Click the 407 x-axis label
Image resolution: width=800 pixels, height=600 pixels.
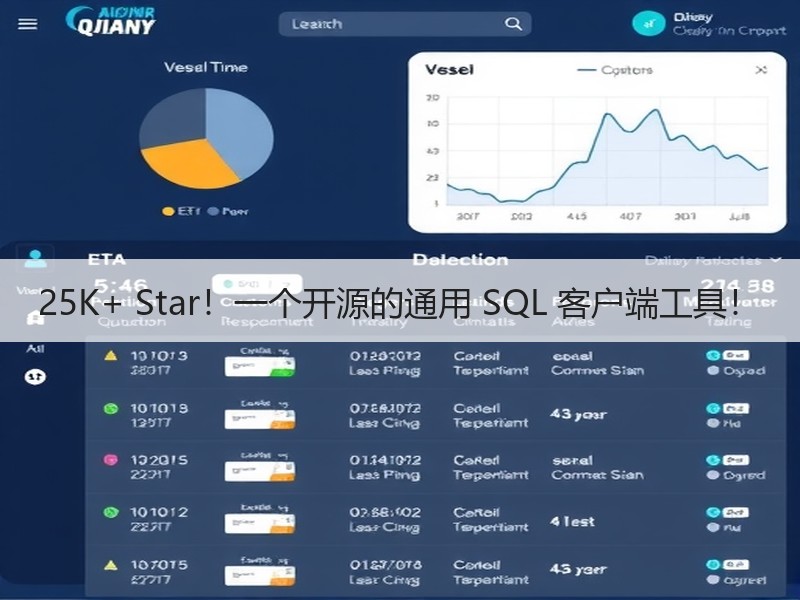631,216
